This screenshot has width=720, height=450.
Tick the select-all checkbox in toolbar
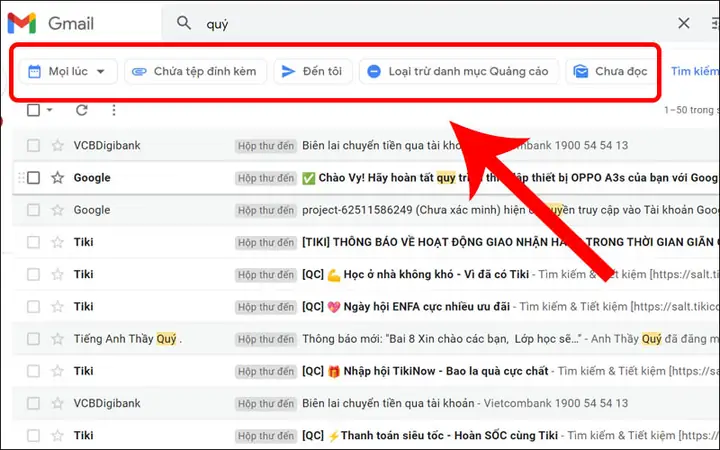[x=34, y=110]
